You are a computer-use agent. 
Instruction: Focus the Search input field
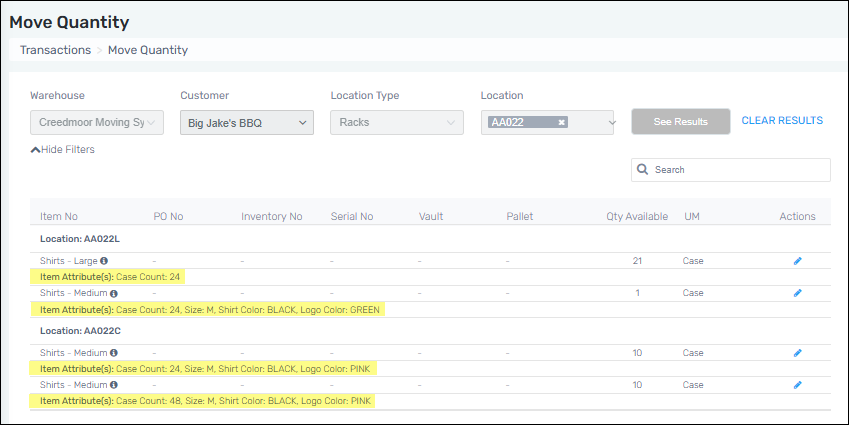[731, 170]
